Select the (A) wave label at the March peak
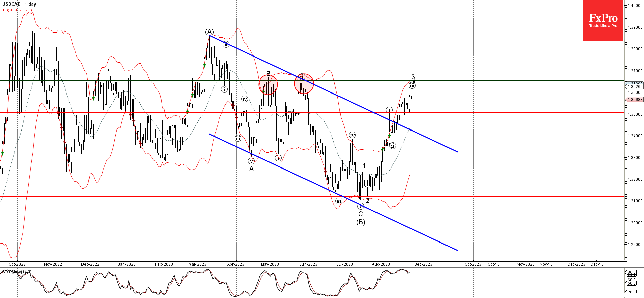Viewport: 644px width, 298px height. pos(209,32)
